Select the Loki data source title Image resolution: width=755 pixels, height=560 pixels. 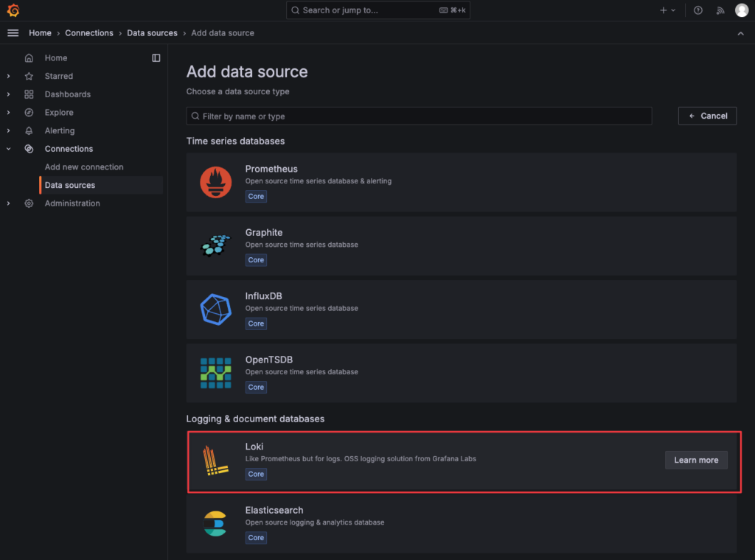coord(254,447)
